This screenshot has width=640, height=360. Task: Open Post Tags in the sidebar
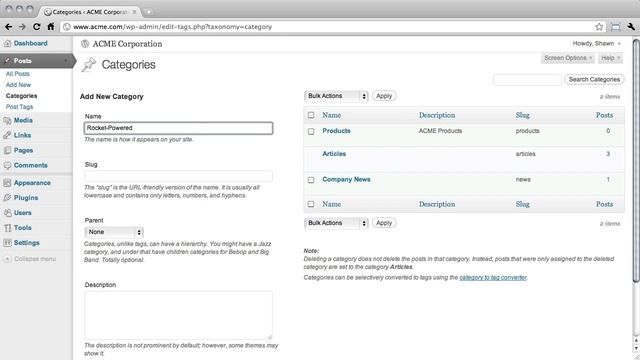point(19,107)
